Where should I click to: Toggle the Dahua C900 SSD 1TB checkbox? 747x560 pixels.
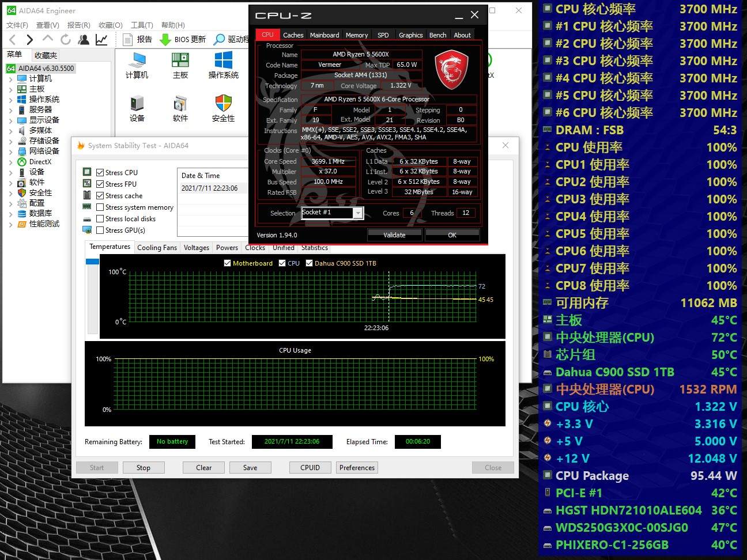coord(309,263)
